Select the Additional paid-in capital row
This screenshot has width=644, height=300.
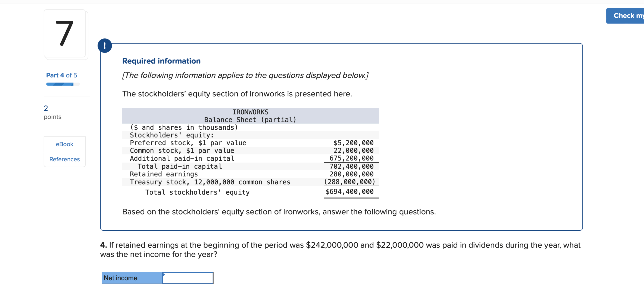(x=182, y=158)
